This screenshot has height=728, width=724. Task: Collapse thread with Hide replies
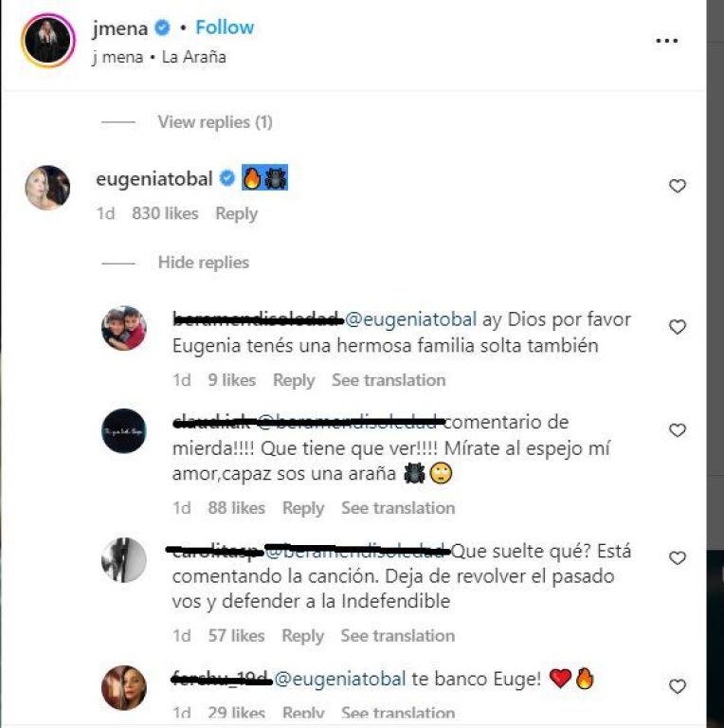[x=204, y=263]
